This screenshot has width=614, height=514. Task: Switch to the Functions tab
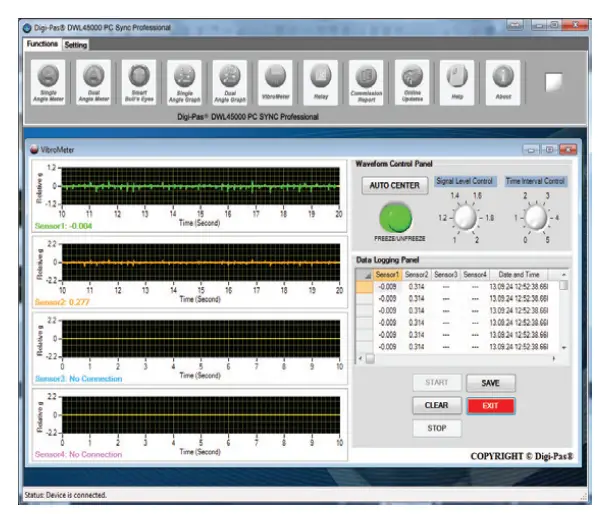tap(42, 45)
